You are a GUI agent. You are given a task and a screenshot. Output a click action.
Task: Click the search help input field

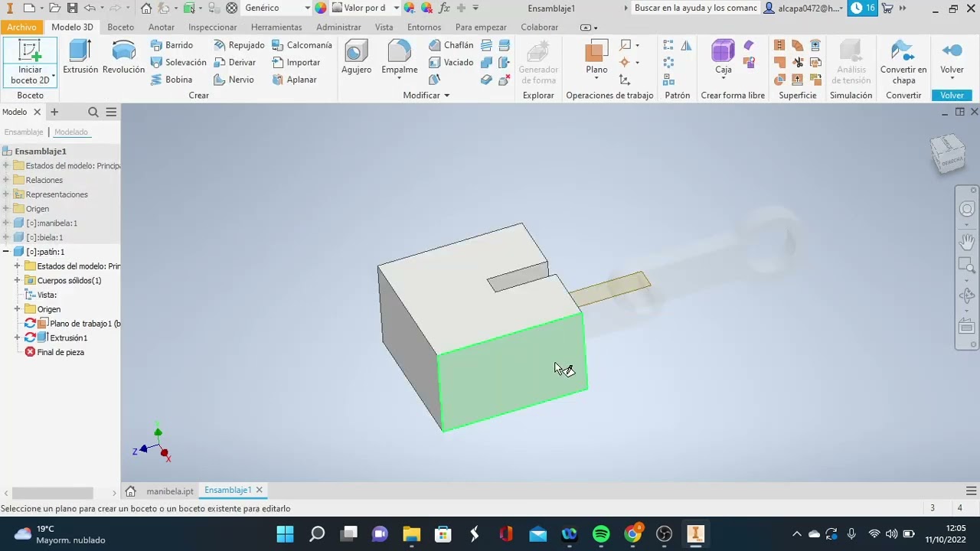695,8
